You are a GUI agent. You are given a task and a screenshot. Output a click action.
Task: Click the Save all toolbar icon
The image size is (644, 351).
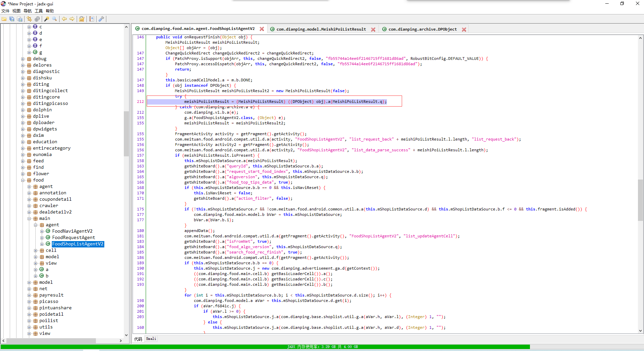tap(12, 19)
